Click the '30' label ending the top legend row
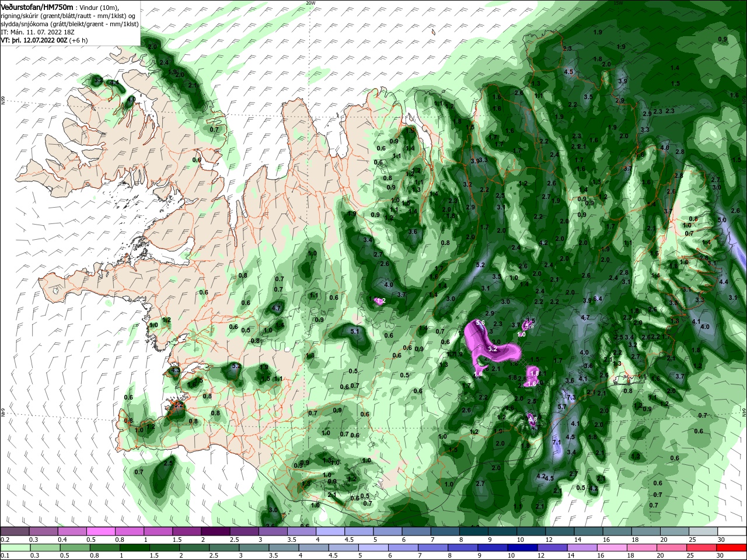This screenshot has width=747, height=560. [x=721, y=540]
